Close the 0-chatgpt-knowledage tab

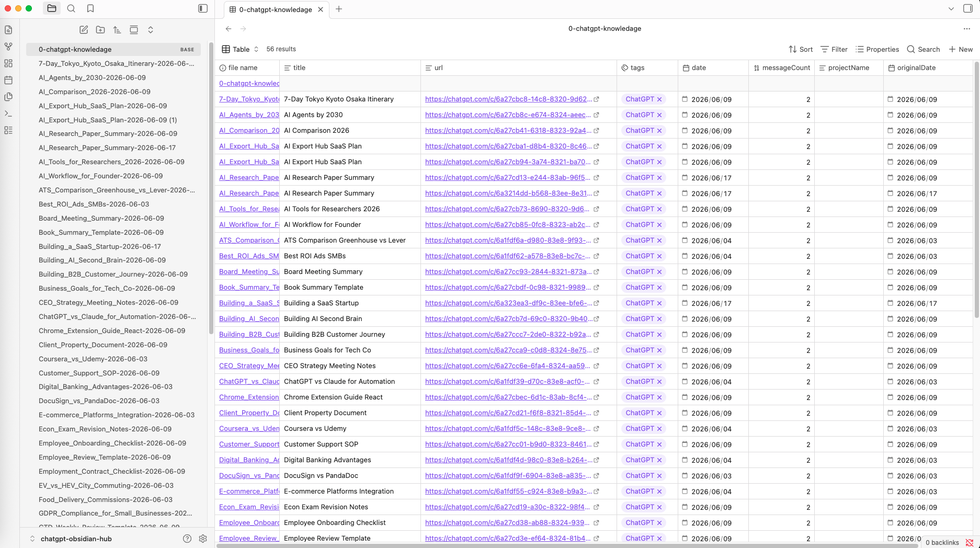pos(321,9)
